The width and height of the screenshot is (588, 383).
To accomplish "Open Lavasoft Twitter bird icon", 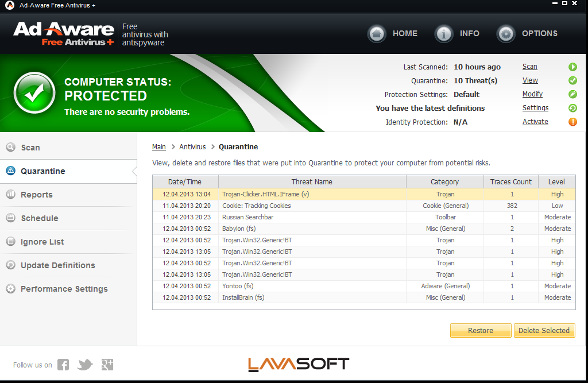I will 85,365.
